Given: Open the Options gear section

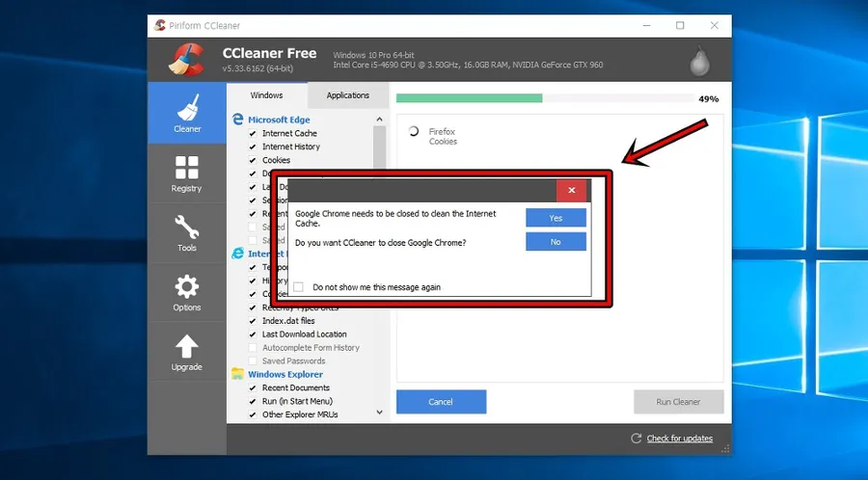Looking at the screenshot, I should [187, 293].
